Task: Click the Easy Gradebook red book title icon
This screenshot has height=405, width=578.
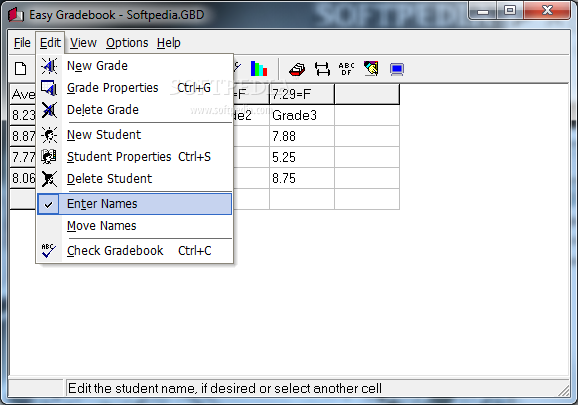Action: click(16, 15)
